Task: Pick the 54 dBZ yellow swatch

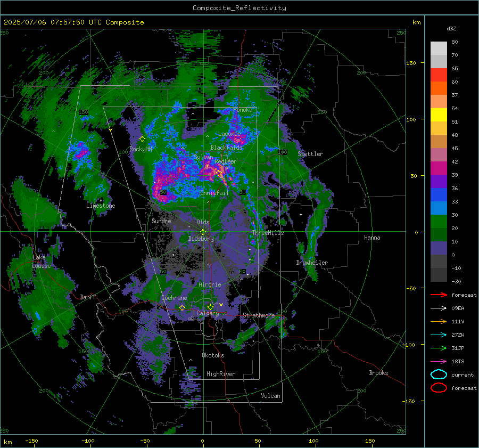Action: 439,115
